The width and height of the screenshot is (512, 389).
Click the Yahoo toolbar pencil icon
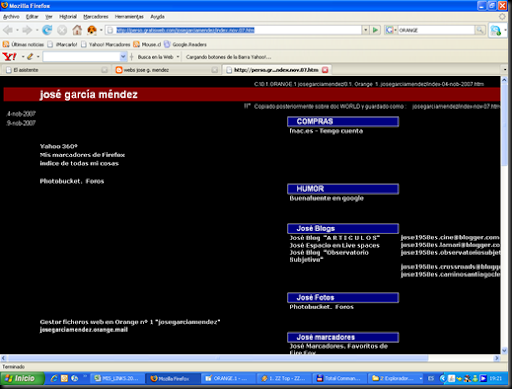[30, 57]
